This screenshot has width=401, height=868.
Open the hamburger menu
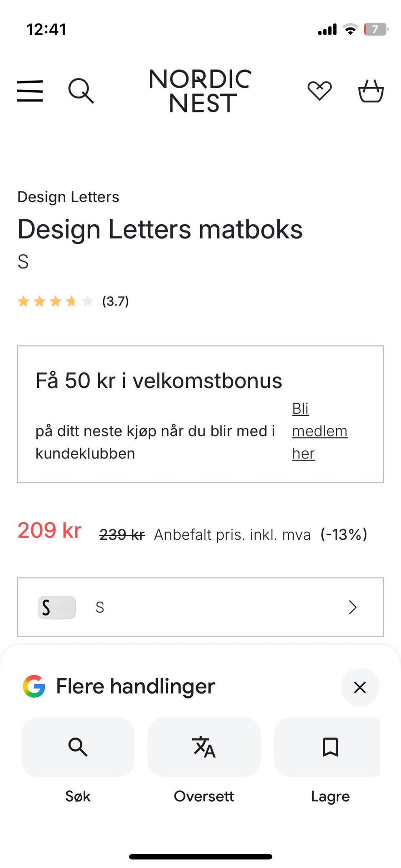(30, 91)
